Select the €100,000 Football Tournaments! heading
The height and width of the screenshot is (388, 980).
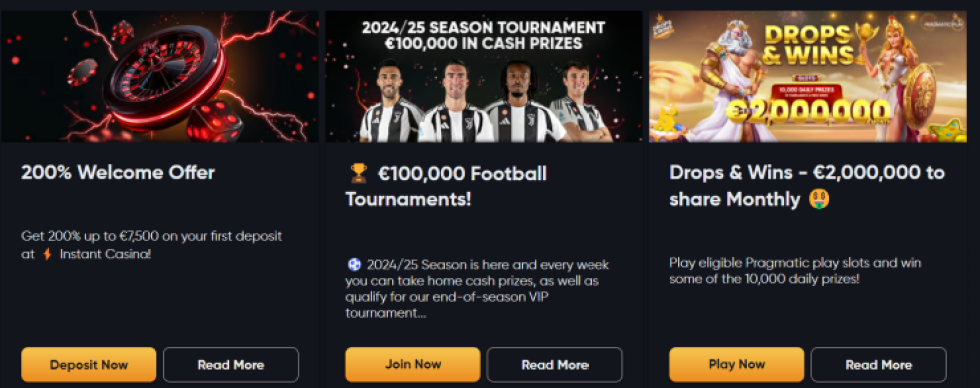[446, 186]
